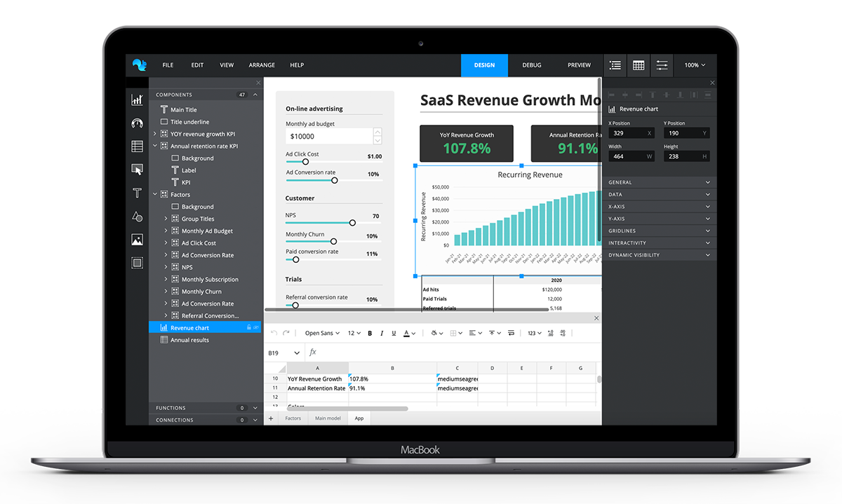The height and width of the screenshot is (504, 842).
Task: Toggle underline formatting in the spreadsheet toolbar
Action: pyautogui.click(x=394, y=333)
